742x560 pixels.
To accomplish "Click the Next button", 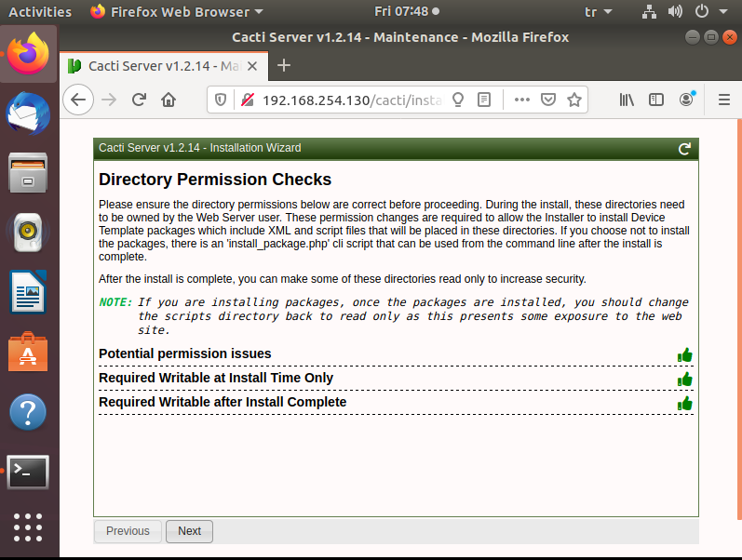I will [189, 531].
